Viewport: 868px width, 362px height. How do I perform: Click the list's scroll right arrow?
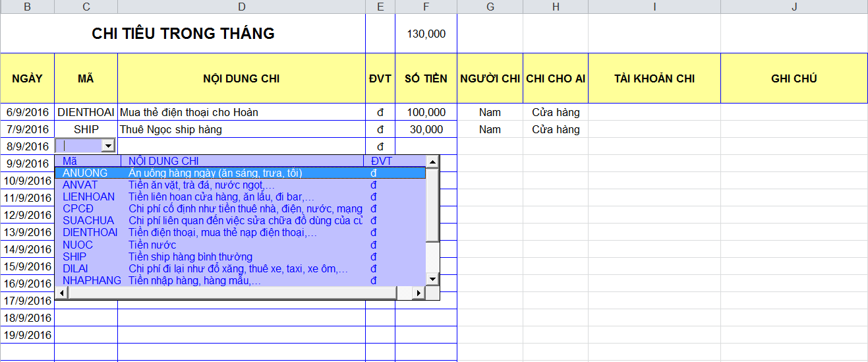tap(417, 293)
